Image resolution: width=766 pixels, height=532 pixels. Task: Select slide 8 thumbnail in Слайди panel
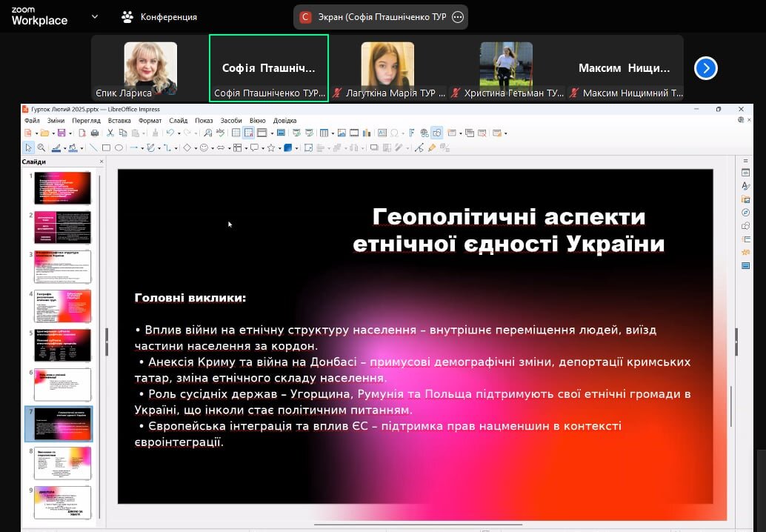click(62, 463)
